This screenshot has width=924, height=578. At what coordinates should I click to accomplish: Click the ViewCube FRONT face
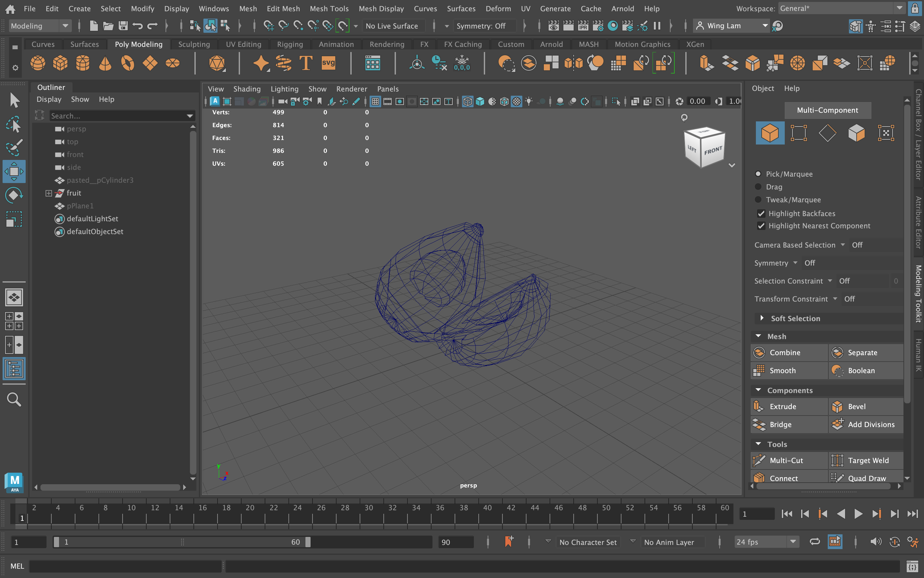(713, 150)
